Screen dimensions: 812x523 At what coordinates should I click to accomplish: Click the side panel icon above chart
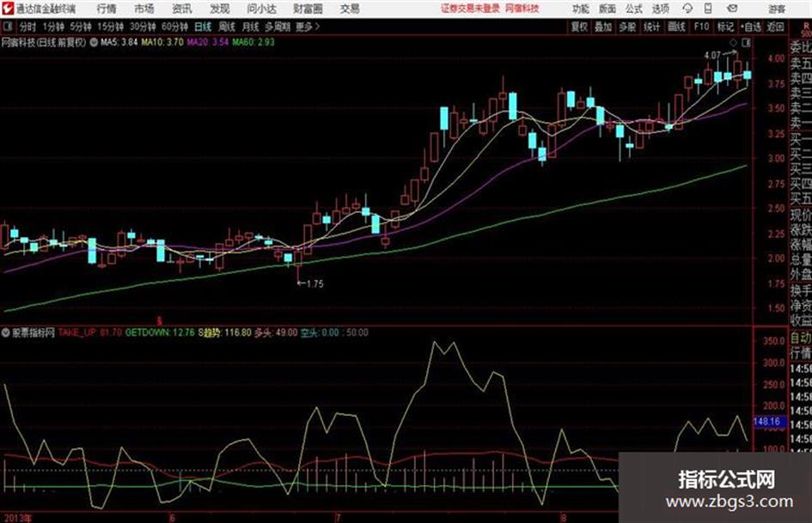(x=746, y=42)
